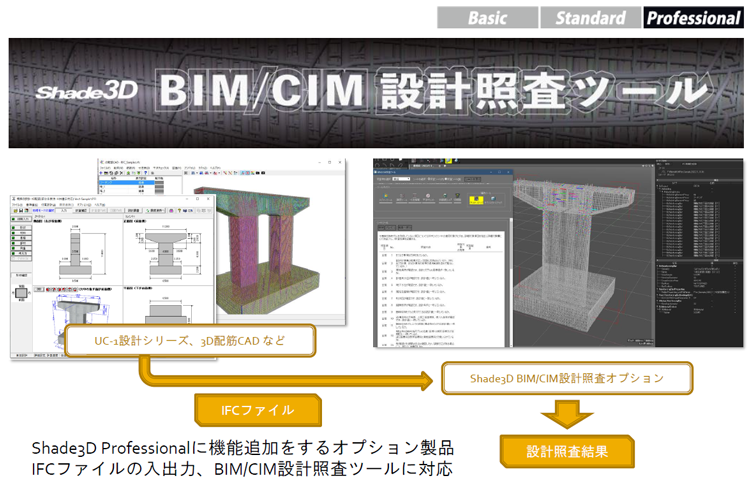Click the first tool icon in design check dialog
The image size is (750, 484).
[386, 197]
